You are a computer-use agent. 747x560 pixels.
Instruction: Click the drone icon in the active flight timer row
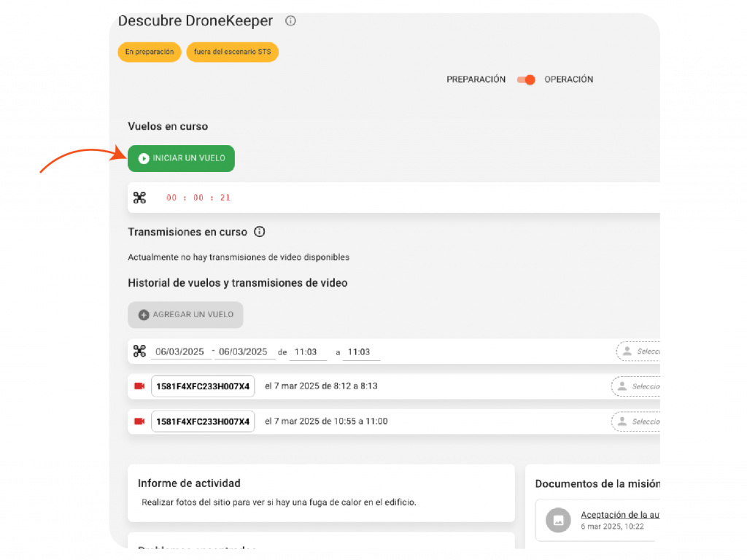pyautogui.click(x=139, y=198)
